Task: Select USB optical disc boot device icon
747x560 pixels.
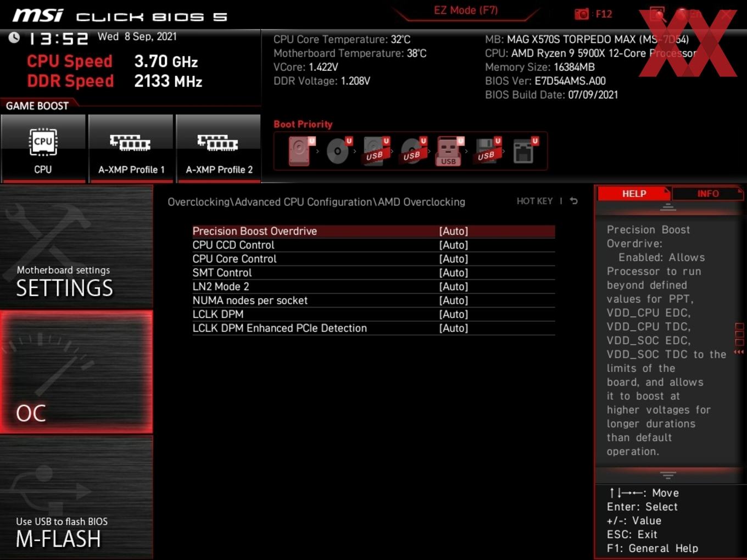Action: [412, 150]
